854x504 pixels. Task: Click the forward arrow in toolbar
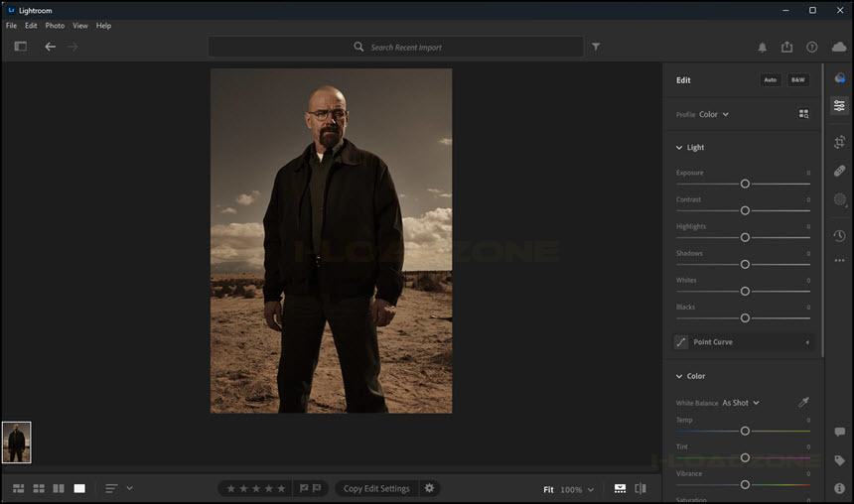72,47
